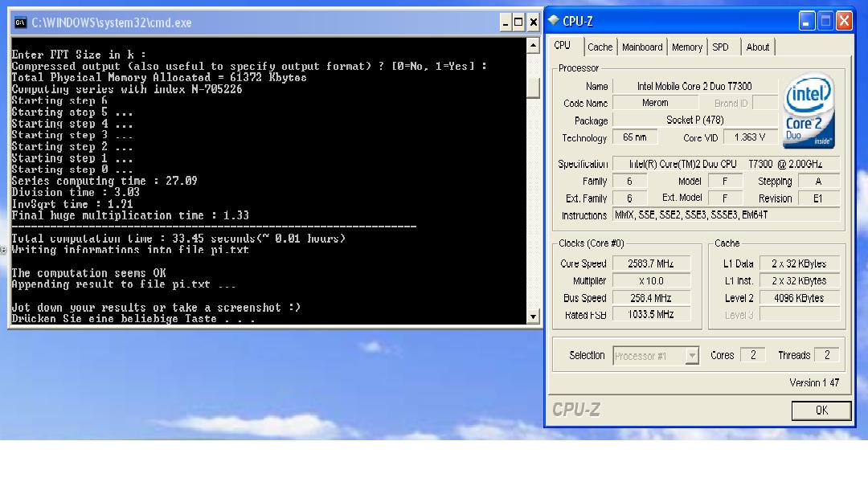Viewport: 868px width, 482px height.
Task: Click the 'Version 1.47' text in CPU-Z
Action: pyautogui.click(x=814, y=383)
